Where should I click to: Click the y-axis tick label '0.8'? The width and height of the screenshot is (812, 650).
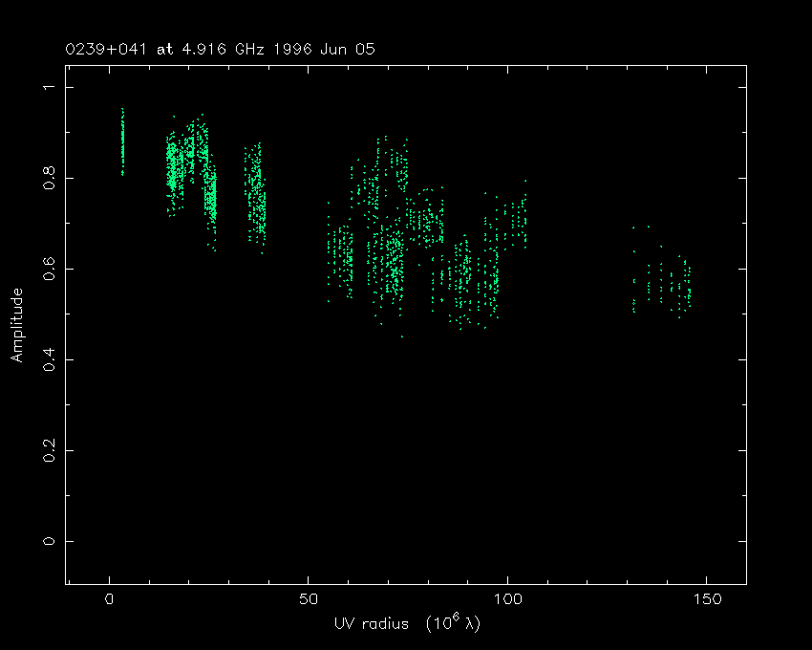[47, 179]
